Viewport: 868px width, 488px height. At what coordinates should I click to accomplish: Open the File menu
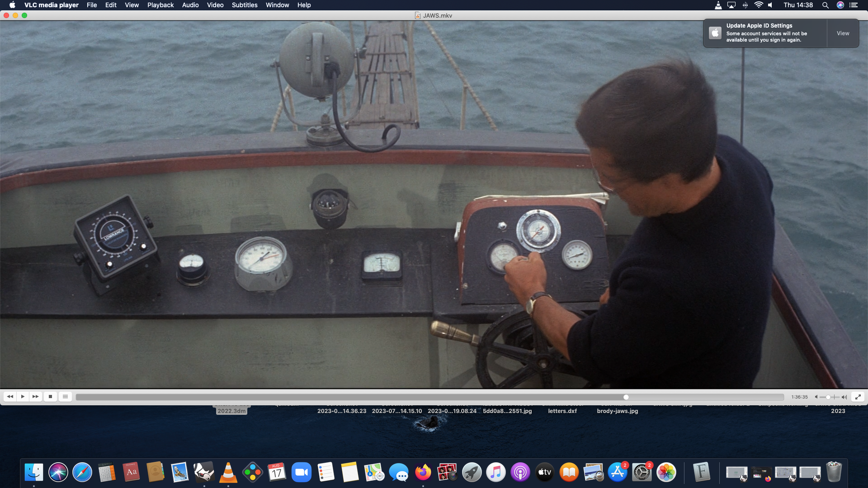click(92, 5)
